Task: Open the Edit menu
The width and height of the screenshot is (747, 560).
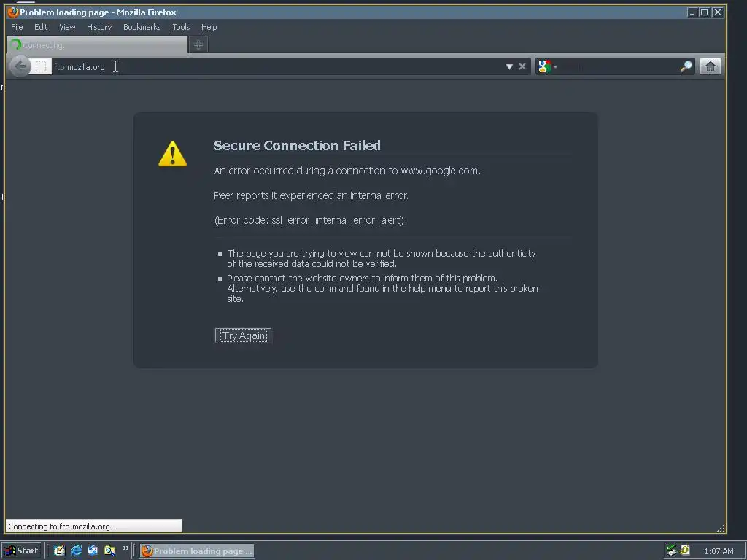Action: click(41, 27)
